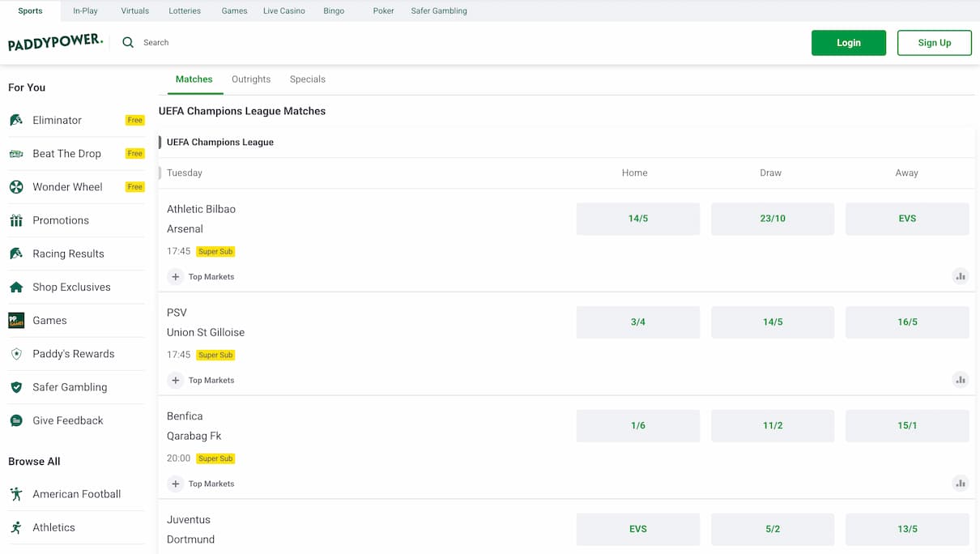Screen dimensions: 980x554
Task: Switch to the Outrights tab
Action: [251, 79]
